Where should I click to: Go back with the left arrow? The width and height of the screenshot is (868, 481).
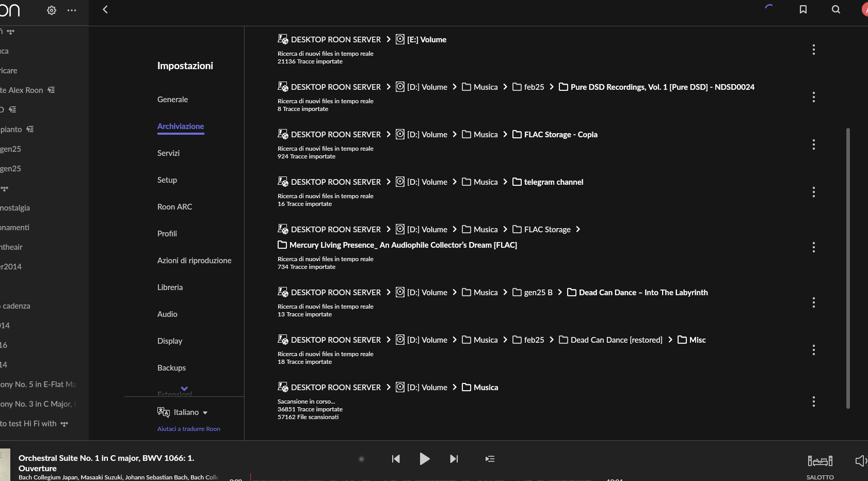pos(105,9)
